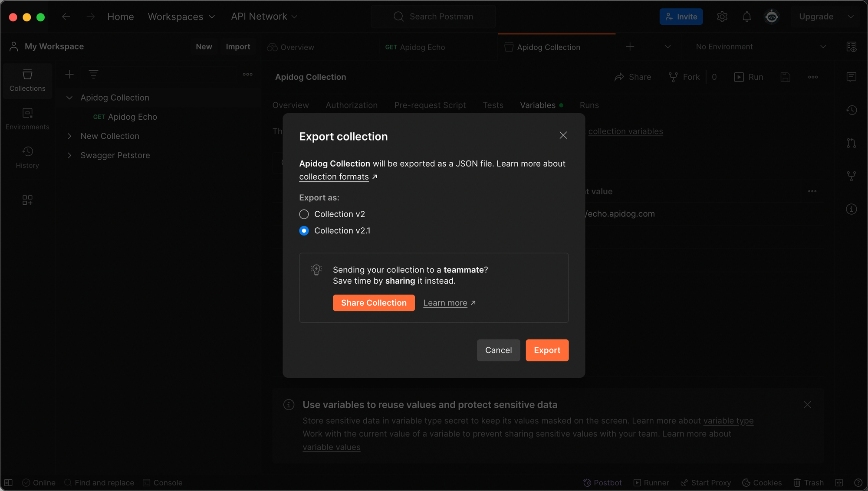This screenshot has height=491, width=868.
Task: Open the settings gear icon
Action: point(722,17)
